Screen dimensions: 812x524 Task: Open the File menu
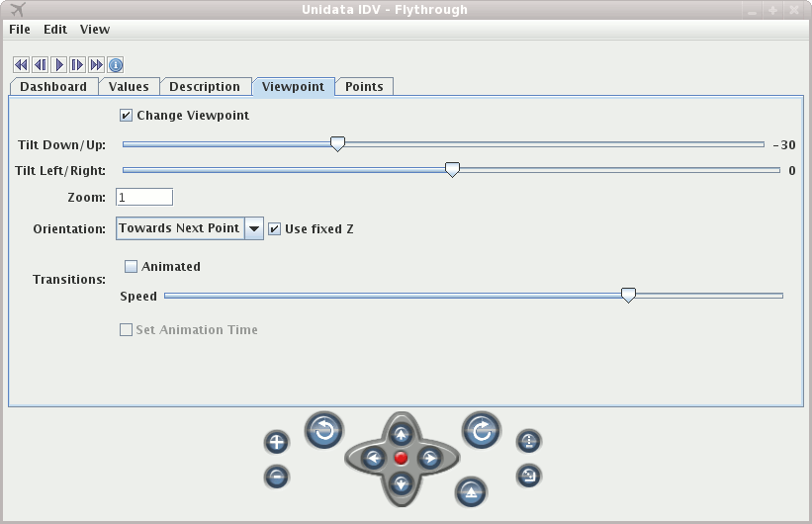click(x=20, y=30)
